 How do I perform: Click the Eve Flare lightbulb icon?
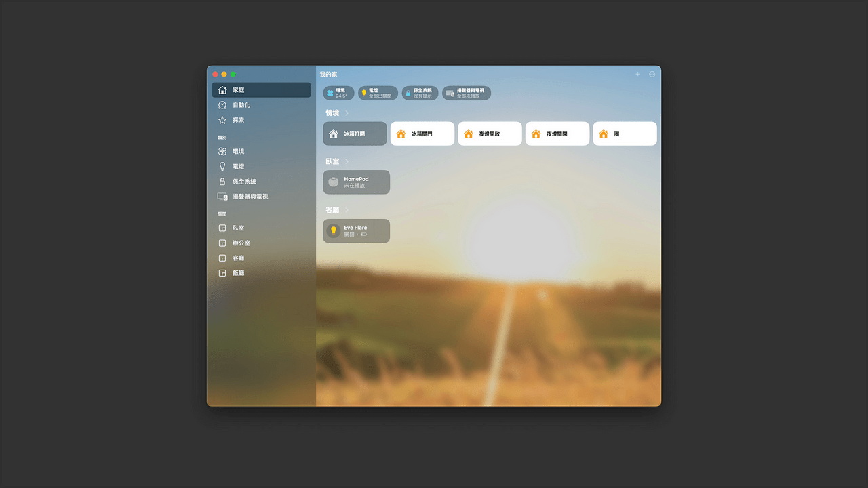point(333,230)
